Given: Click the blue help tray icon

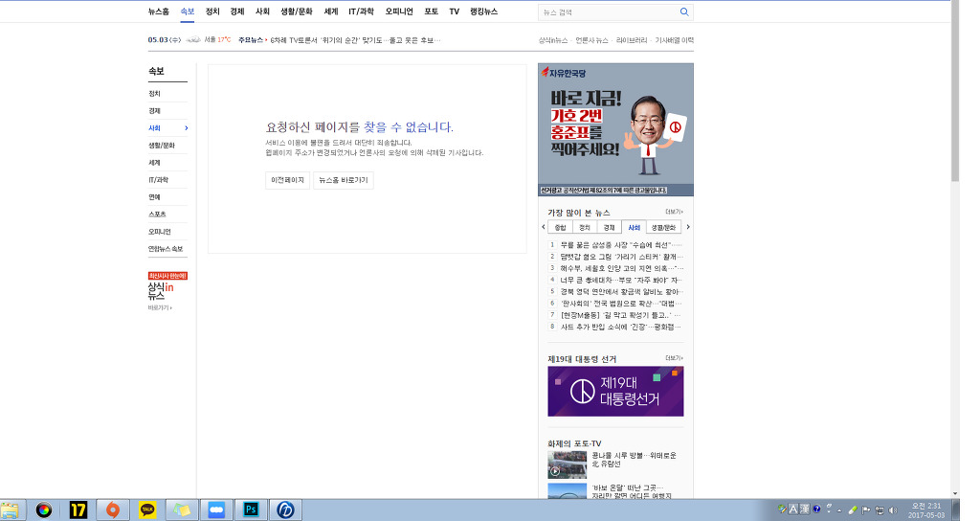Looking at the screenshot, I should pos(816,510).
